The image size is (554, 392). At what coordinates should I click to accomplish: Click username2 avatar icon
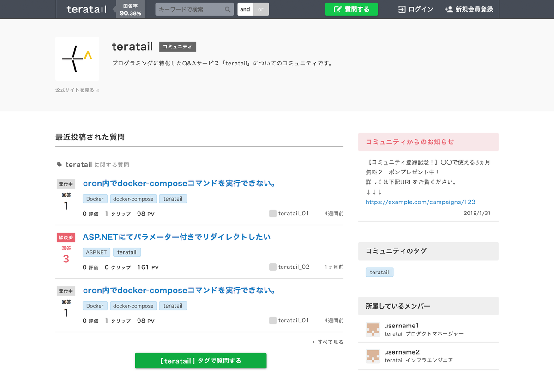pos(373,356)
